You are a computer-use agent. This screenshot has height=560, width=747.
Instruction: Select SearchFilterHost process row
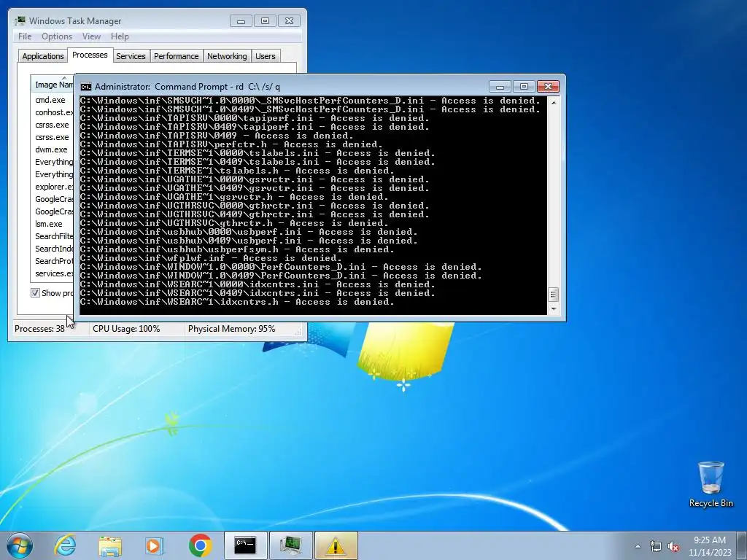[53, 236]
